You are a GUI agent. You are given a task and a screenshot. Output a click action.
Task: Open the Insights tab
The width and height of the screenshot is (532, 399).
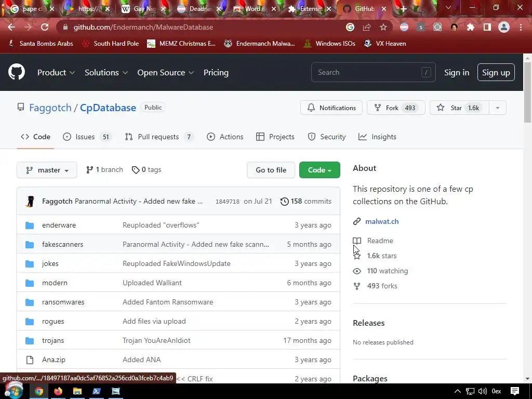coord(377,137)
